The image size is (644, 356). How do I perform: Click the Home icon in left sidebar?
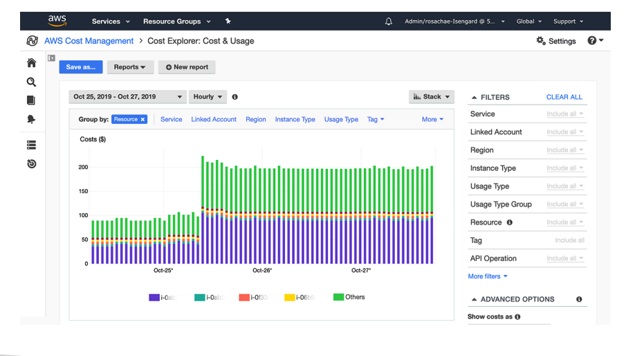tap(31, 63)
